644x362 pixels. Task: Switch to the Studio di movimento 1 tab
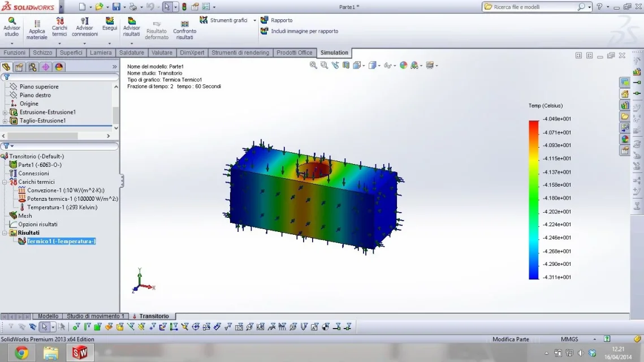point(96,316)
